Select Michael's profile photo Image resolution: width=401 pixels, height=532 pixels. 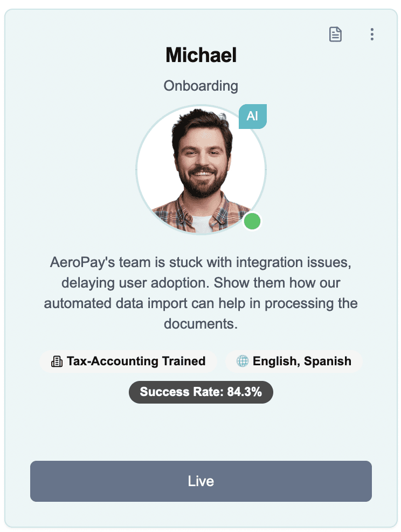(201, 169)
